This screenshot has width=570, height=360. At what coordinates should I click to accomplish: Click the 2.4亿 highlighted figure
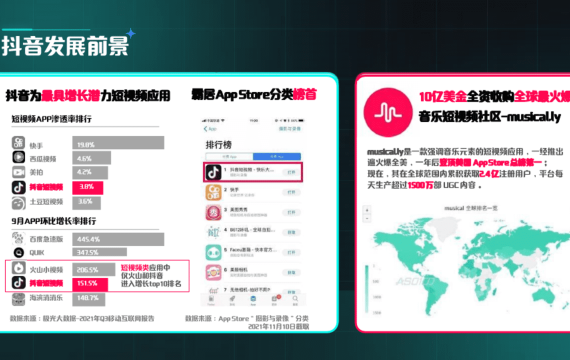[489, 174]
